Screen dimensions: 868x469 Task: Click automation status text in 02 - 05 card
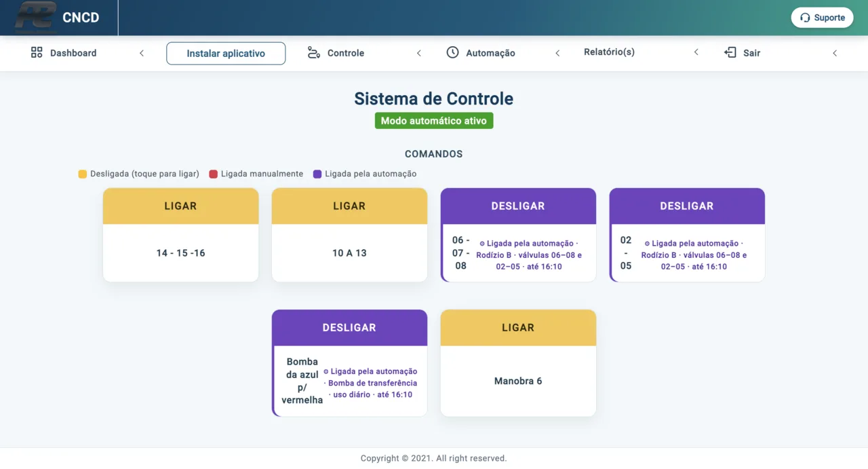[694, 255]
